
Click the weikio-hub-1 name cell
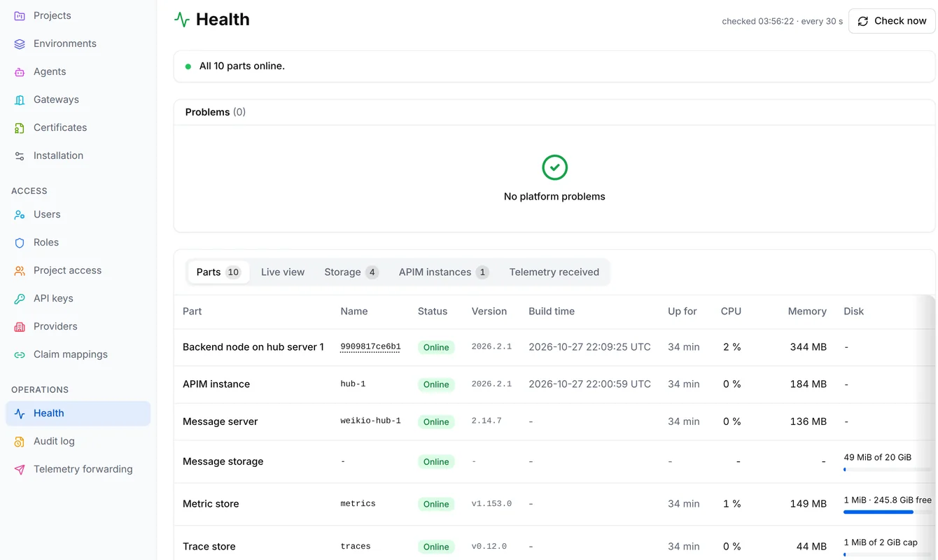pos(370,421)
